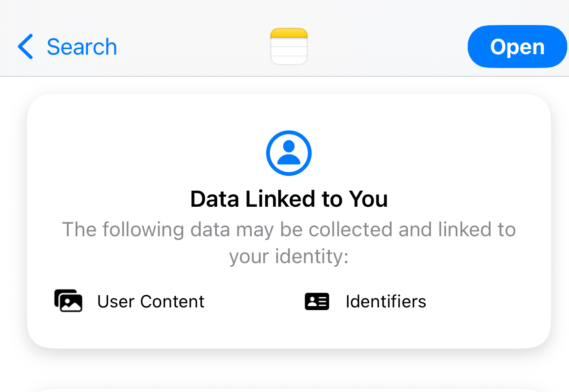
Task: Open the Notes app with Open button
Action: click(518, 47)
